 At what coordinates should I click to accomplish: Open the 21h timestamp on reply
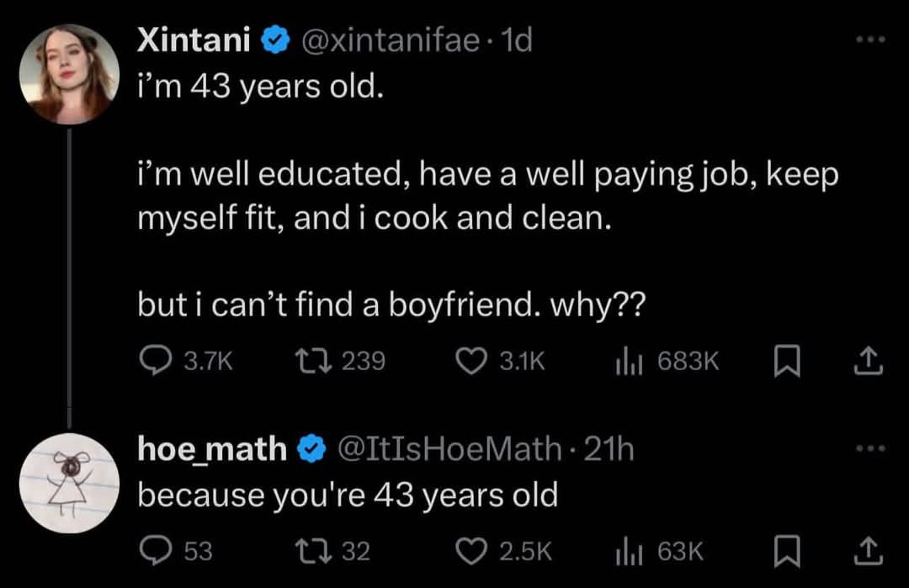(x=609, y=450)
